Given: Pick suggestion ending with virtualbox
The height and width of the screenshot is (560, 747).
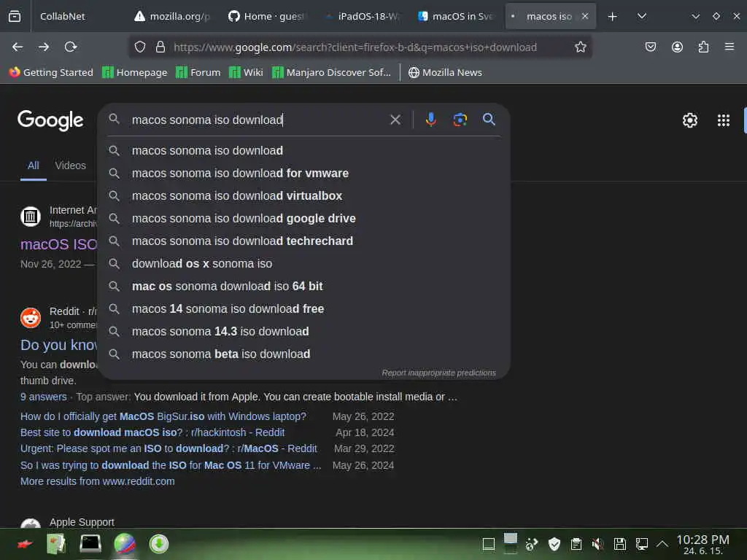Looking at the screenshot, I should pyautogui.click(x=304, y=195).
